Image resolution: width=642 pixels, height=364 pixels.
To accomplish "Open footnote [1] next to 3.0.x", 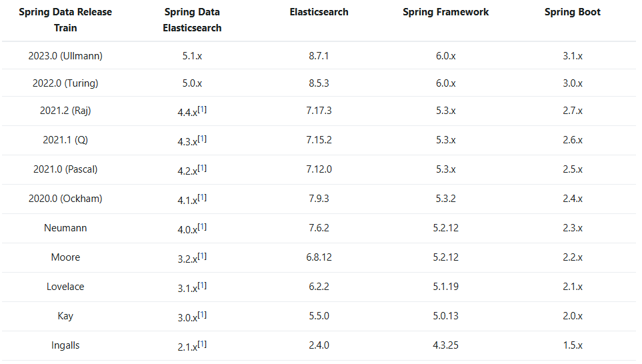I will pyautogui.click(x=202, y=315).
